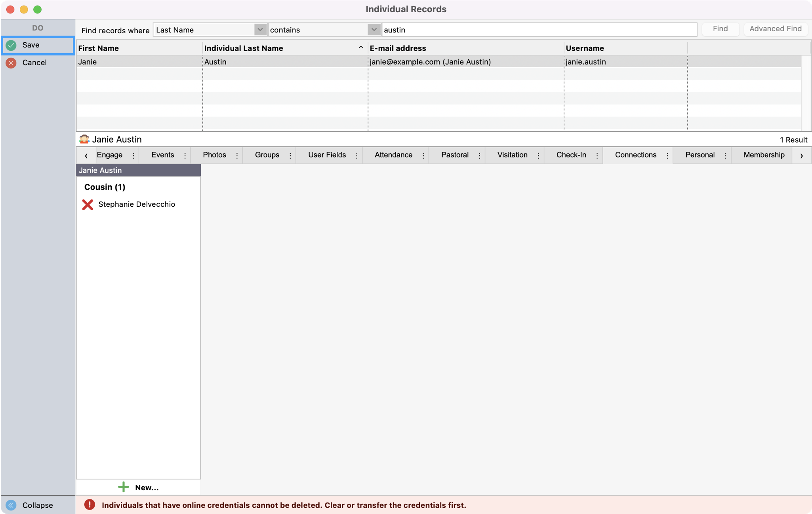Open the contains operator dropdown
This screenshot has height=514, width=812.
pos(374,30)
